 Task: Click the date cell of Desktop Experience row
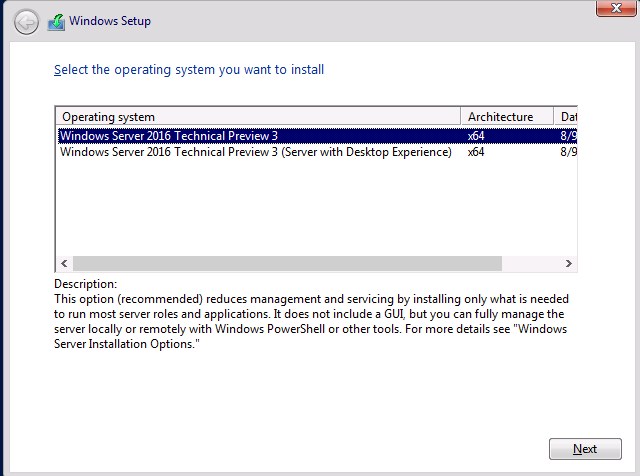[568, 152]
